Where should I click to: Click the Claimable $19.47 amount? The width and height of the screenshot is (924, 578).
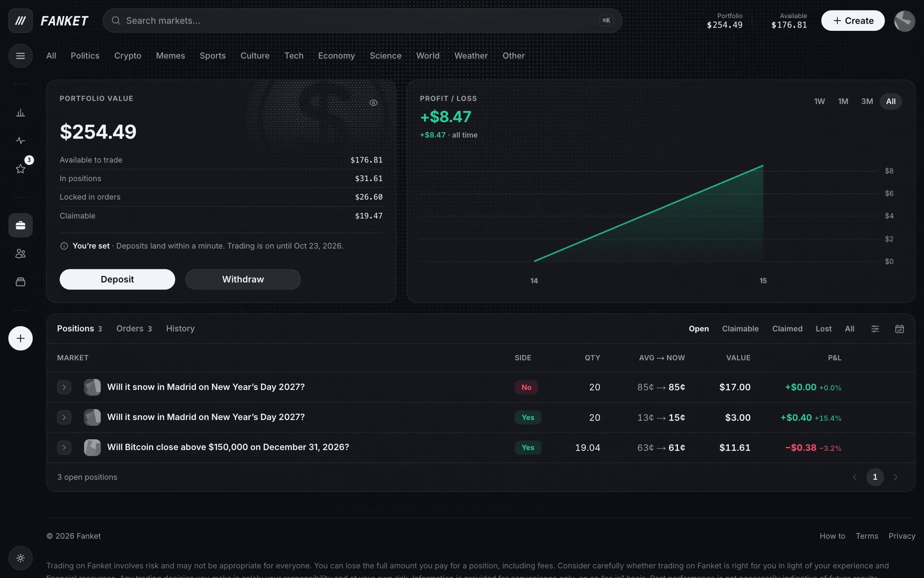coord(368,216)
